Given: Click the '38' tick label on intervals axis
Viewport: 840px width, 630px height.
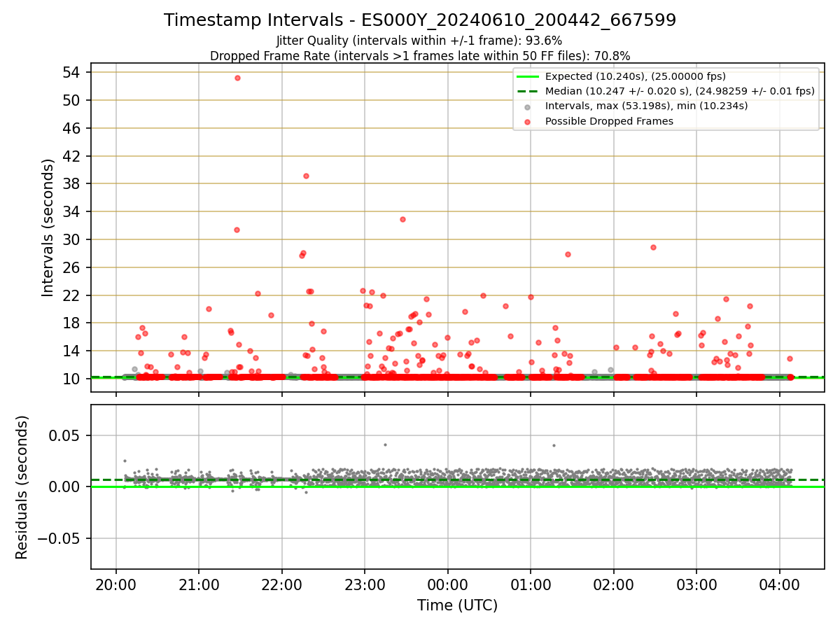Looking at the screenshot, I should click(x=73, y=184).
